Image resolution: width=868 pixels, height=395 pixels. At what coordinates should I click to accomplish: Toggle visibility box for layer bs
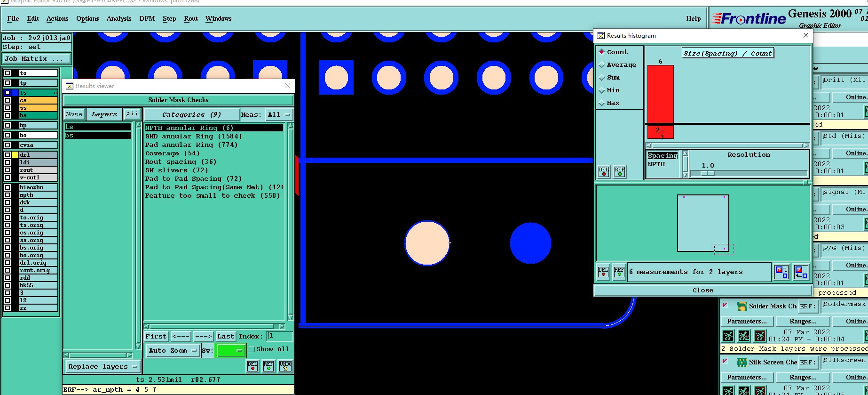8,115
